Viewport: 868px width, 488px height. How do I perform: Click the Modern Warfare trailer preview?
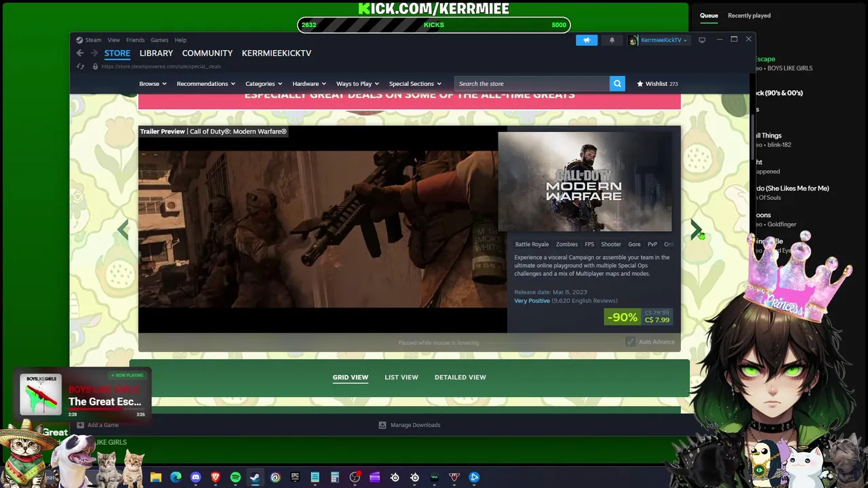click(323, 229)
